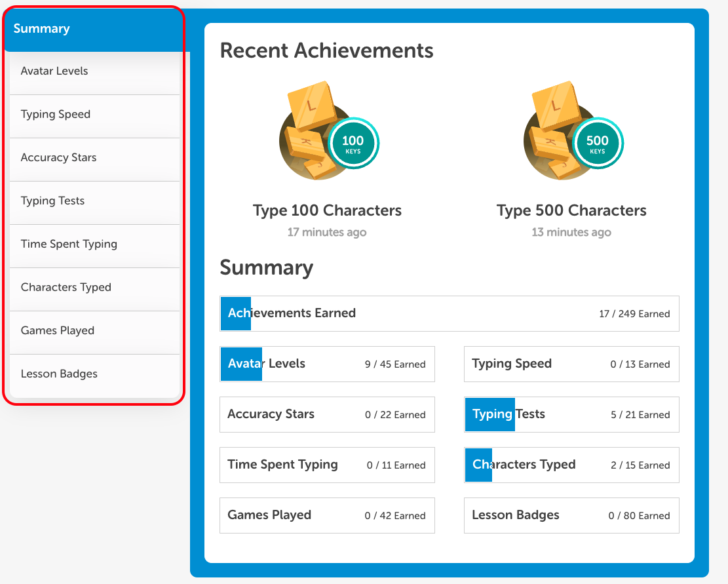Open Typing Speed in the sidebar

point(94,114)
